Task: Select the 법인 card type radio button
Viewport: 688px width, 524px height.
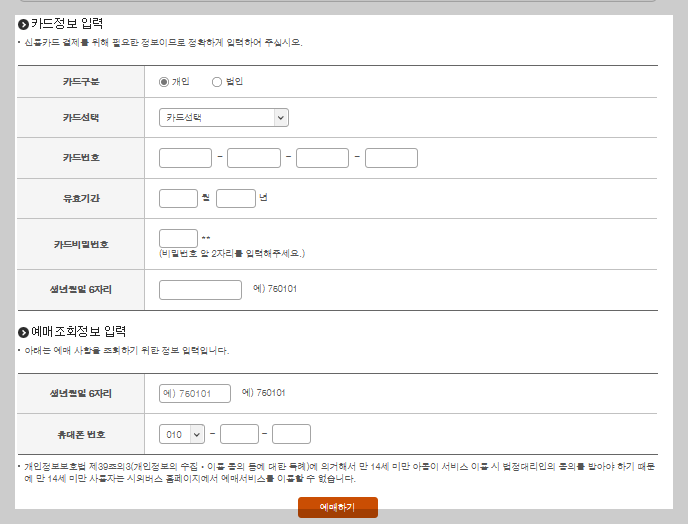Action: pyautogui.click(x=217, y=82)
